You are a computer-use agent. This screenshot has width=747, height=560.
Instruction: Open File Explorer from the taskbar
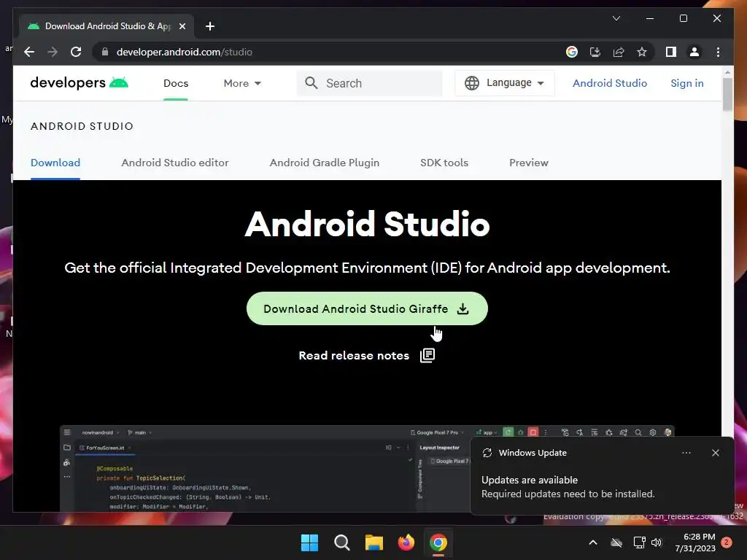(x=374, y=542)
